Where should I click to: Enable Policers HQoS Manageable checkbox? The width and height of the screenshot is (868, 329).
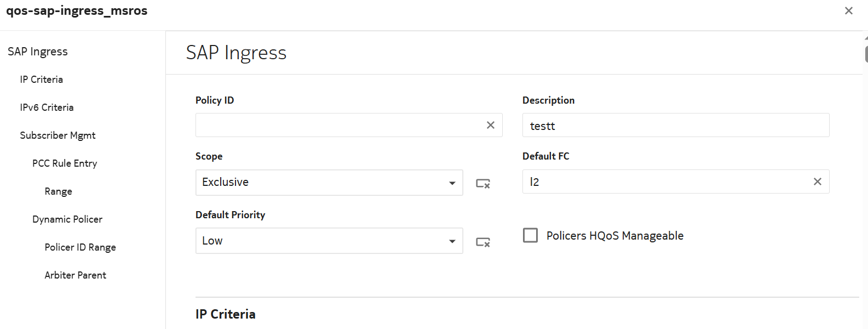[530, 235]
